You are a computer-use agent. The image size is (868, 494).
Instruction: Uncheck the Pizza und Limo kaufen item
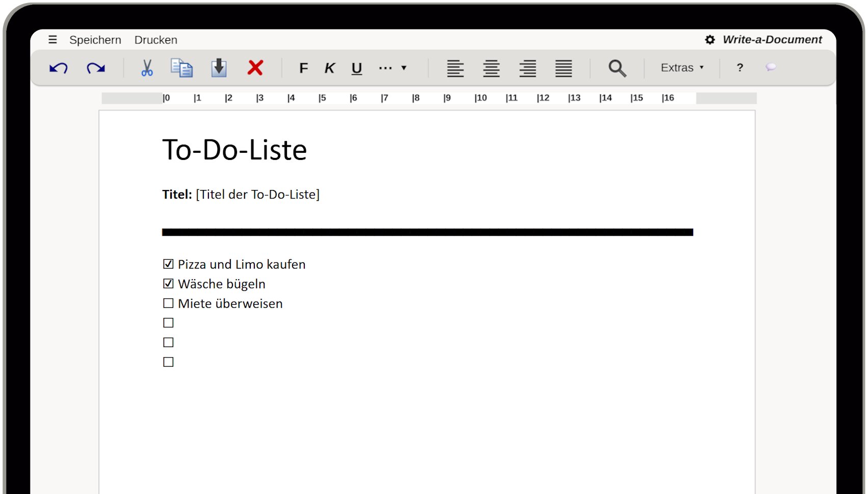[x=168, y=263]
